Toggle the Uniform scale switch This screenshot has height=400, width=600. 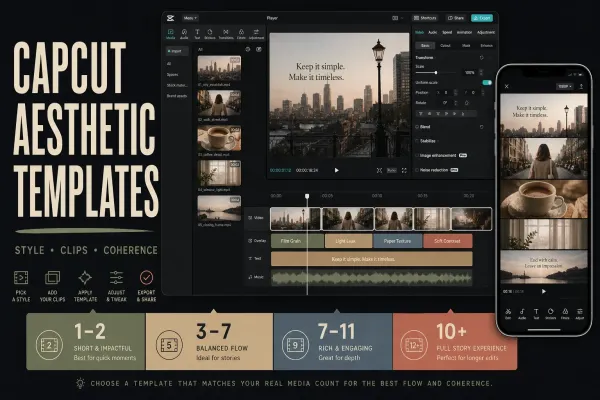(487, 83)
